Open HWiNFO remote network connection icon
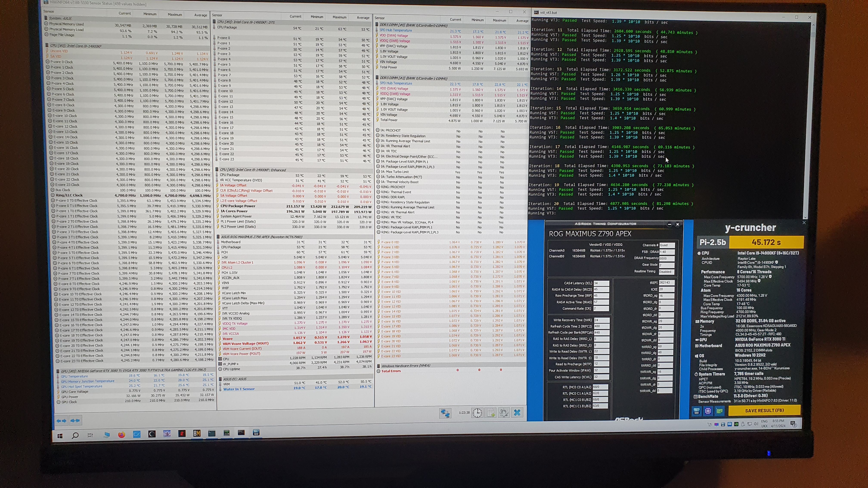The width and height of the screenshot is (868, 488). point(445,413)
